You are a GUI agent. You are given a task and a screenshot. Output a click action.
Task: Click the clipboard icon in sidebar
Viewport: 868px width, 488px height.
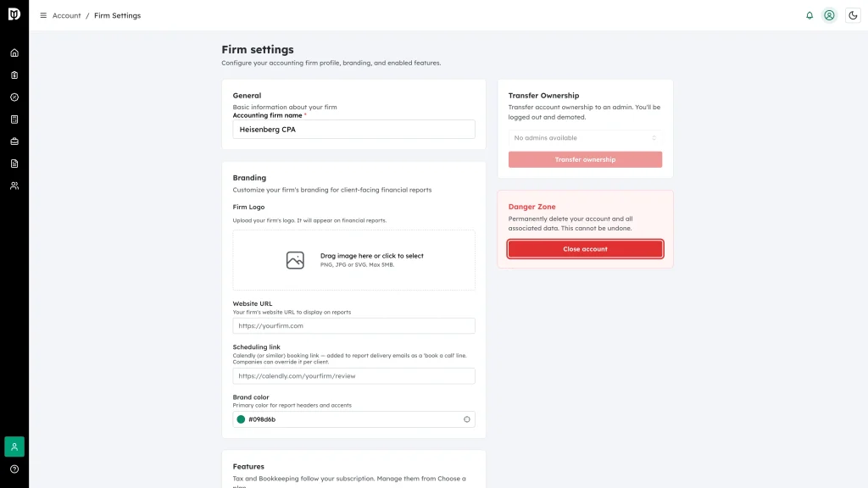(x=14, y=75)
